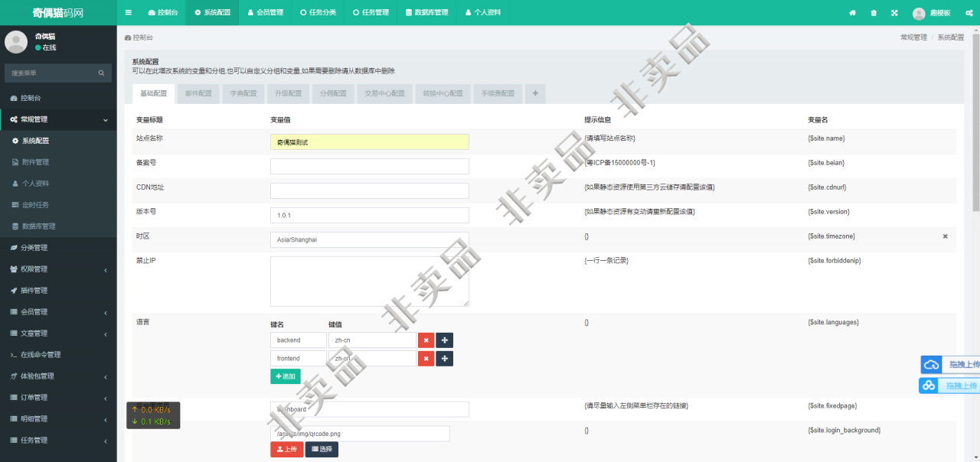Open the 会员管理 top navigation tab
980x462 pixels.
coord(265,13)
